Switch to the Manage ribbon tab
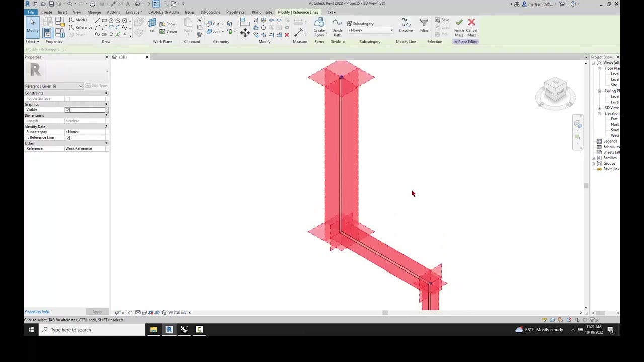 (94, 12)
